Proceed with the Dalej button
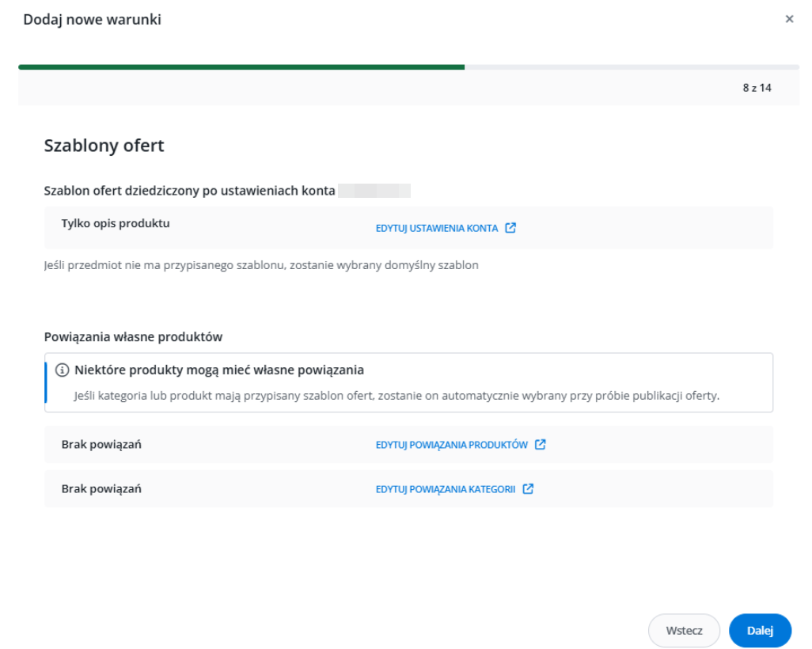The height and width of the screenshot is (649, 812). coord(760,631)
